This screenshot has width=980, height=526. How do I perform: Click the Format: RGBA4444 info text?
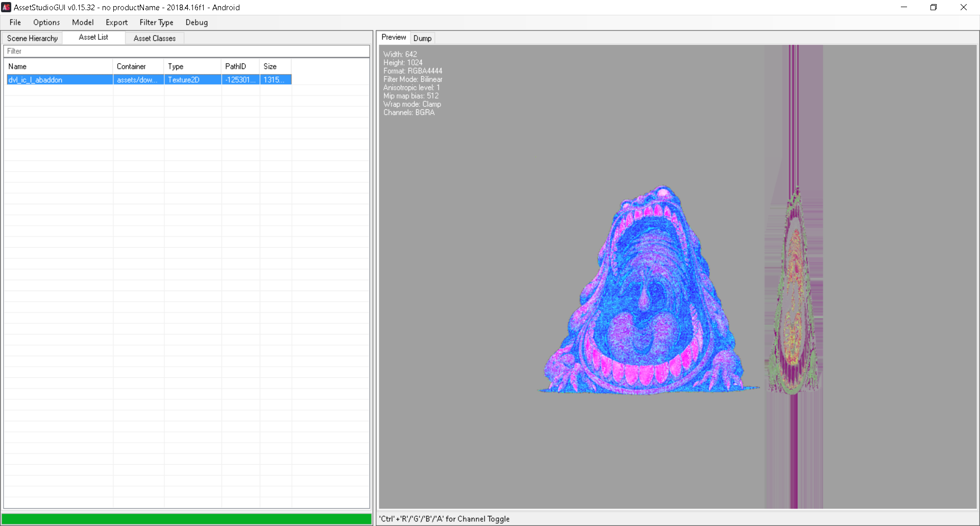(413, 71)
